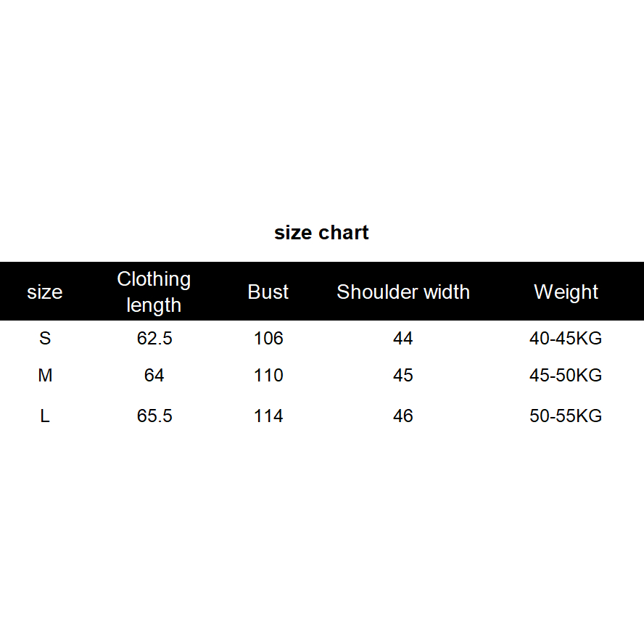Image resolution: width=644 pixels, height=644 pixels.
Task: Select the shoulder width value 45
Action: tap(403, 376)
